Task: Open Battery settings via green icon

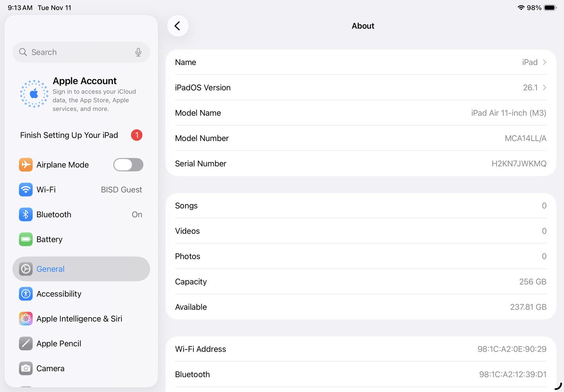Action: point(26,239)
